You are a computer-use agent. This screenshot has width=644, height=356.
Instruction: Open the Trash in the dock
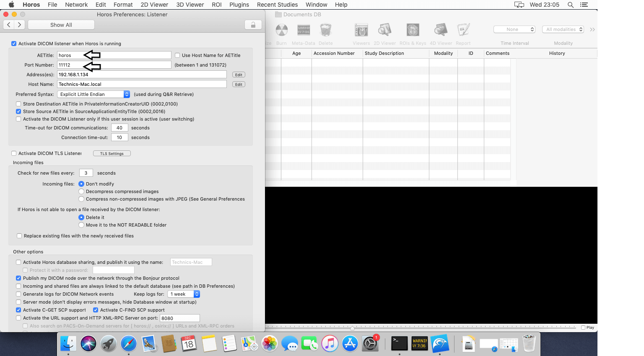pyautogui.click(x=529, y=344)
